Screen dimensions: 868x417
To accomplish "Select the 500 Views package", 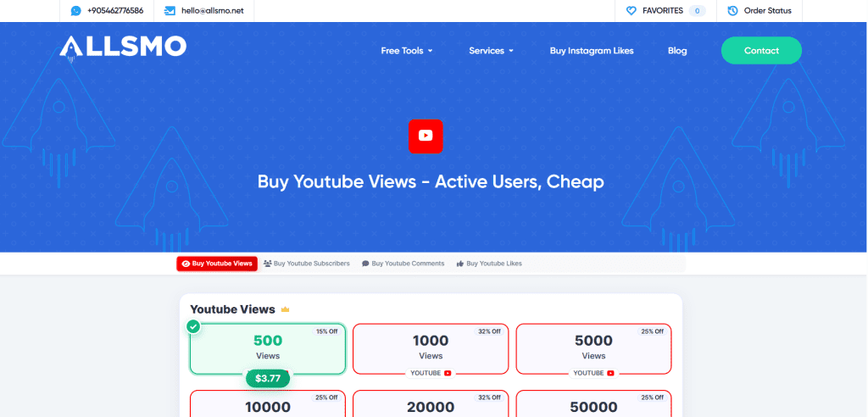I will tap(268, 349).
